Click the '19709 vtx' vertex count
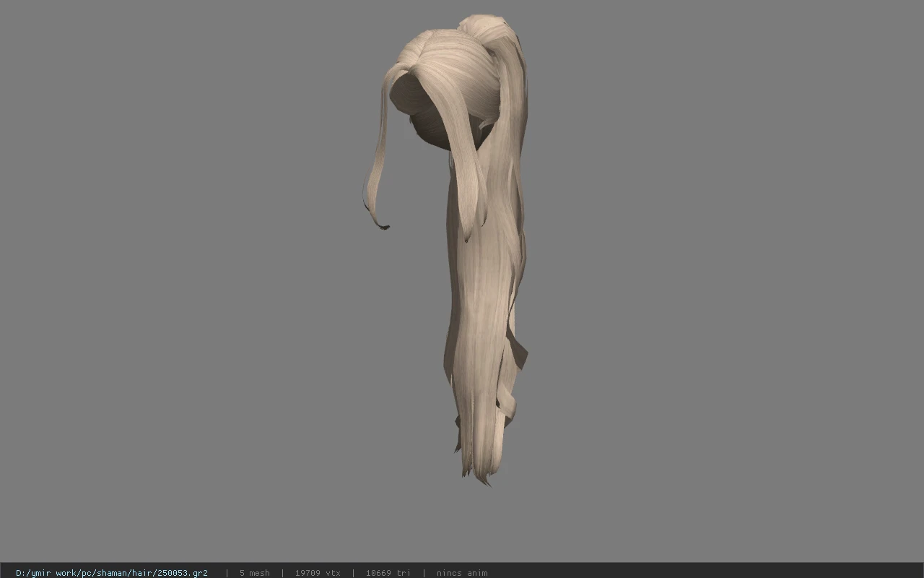Image resolution: width=924 pixels, height=578 pixels. 318,573
